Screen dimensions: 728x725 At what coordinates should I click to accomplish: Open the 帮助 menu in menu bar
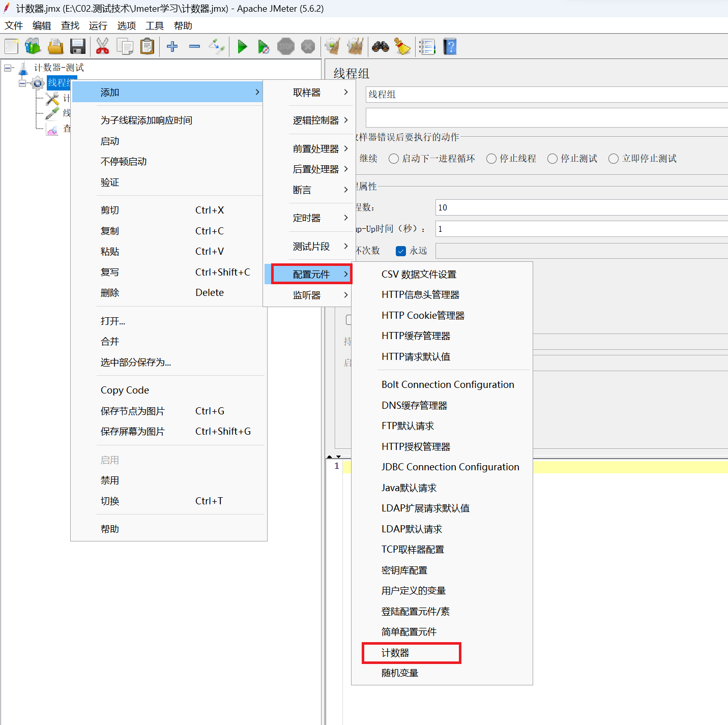183,26
